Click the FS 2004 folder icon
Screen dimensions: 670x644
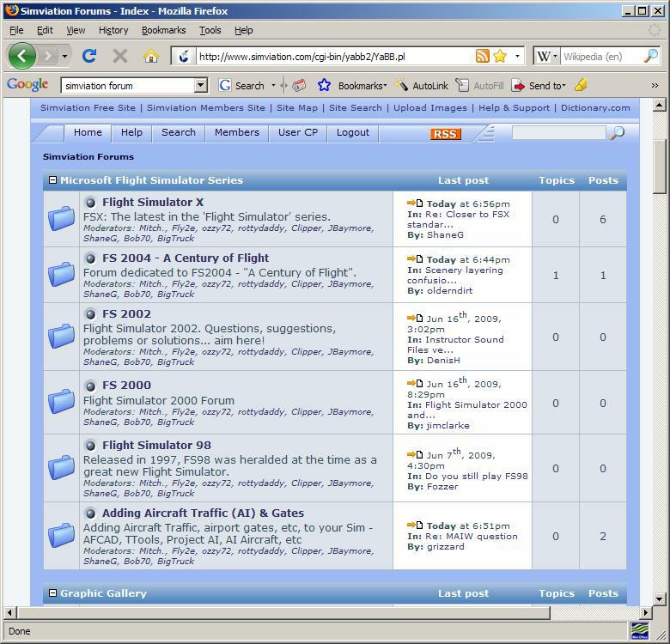tap(61, 274)
